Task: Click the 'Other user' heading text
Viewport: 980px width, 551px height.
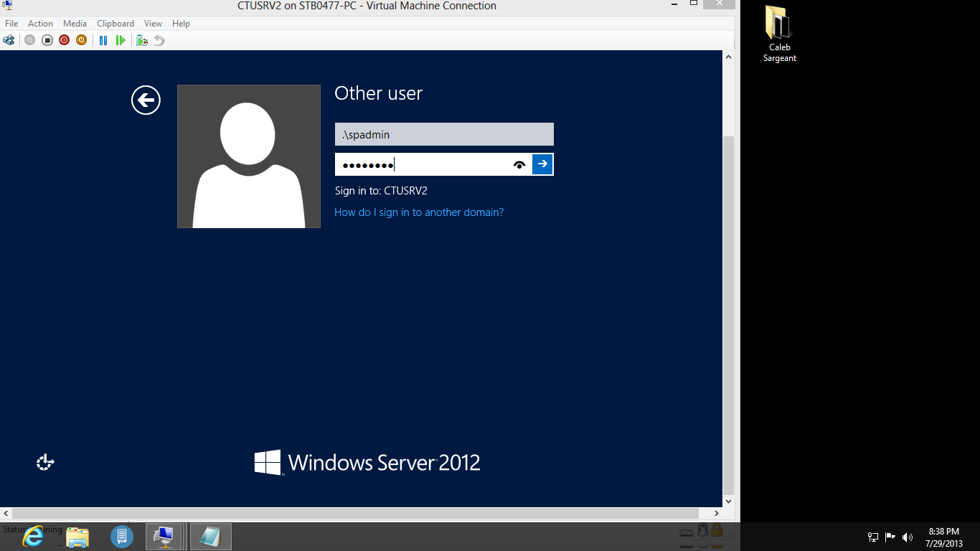Action: coord(378,93)
